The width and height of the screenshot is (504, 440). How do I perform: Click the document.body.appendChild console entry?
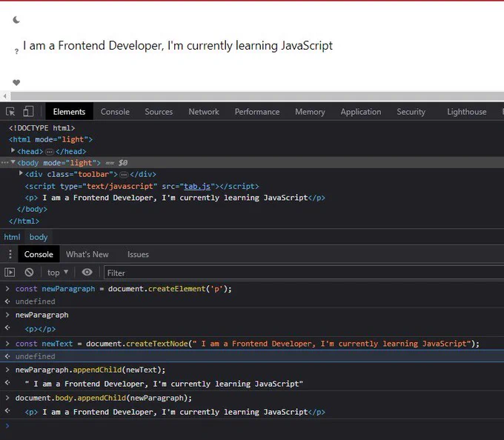click(x=104, y=399)
